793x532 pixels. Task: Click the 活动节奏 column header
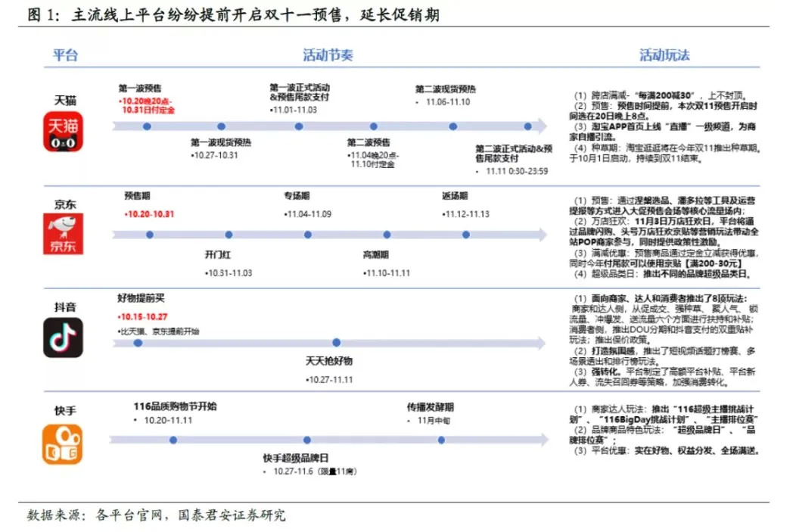(328, 54)
